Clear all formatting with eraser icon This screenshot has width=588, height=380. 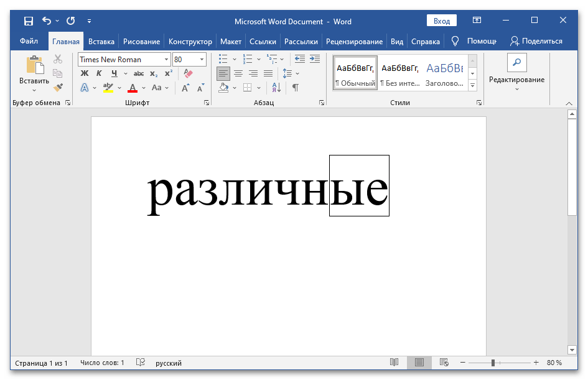[189, 73]
